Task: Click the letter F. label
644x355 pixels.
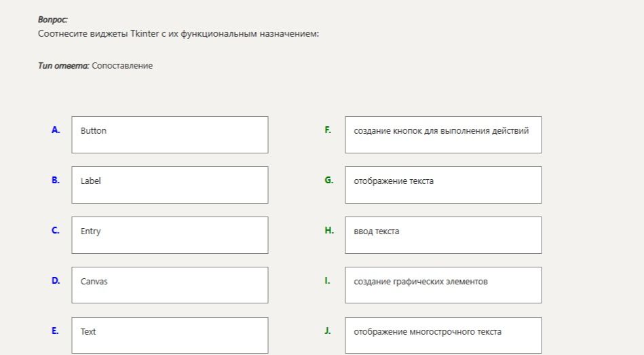Action: (328, 130)
